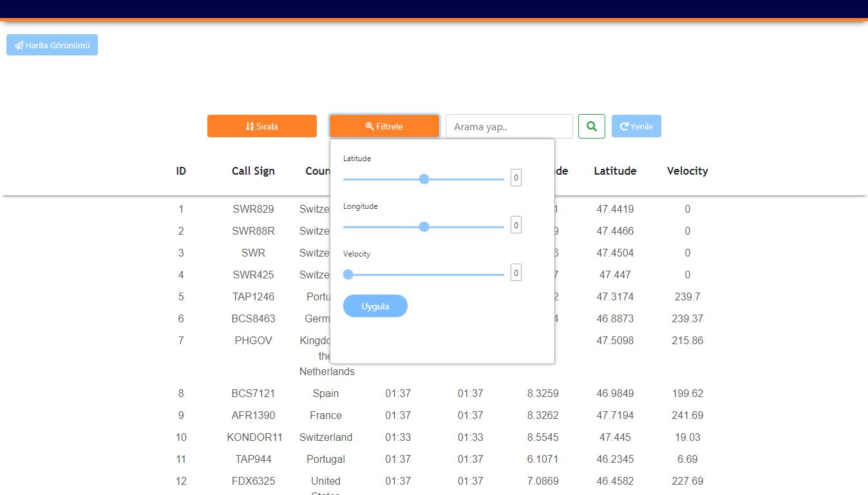Image resolution: width=868 pixels, height=495 pixels.
Task: Click the Yenile refresh button
Action: point(636,126)
